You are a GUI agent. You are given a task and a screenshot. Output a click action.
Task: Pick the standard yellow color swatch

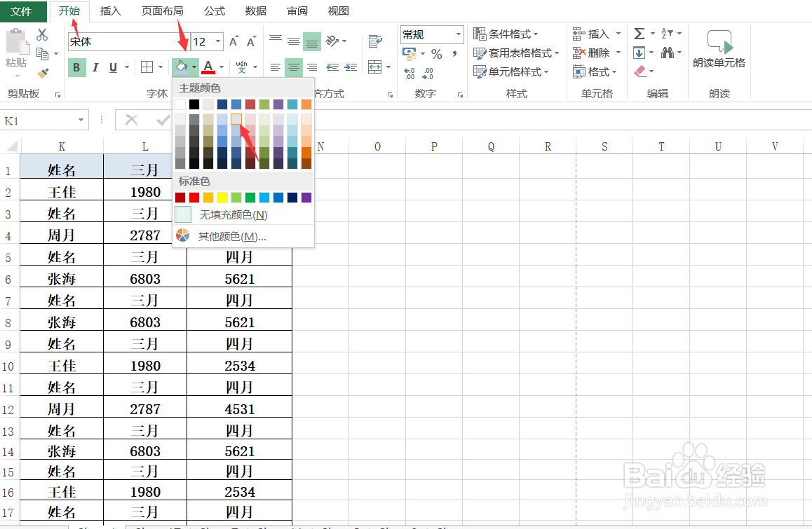222,197
